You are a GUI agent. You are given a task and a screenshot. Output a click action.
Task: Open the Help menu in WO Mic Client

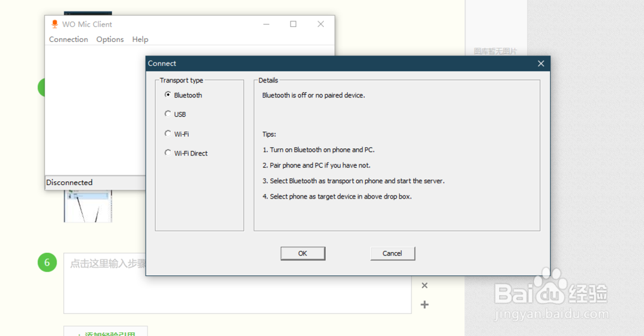(x=140, y=39)
